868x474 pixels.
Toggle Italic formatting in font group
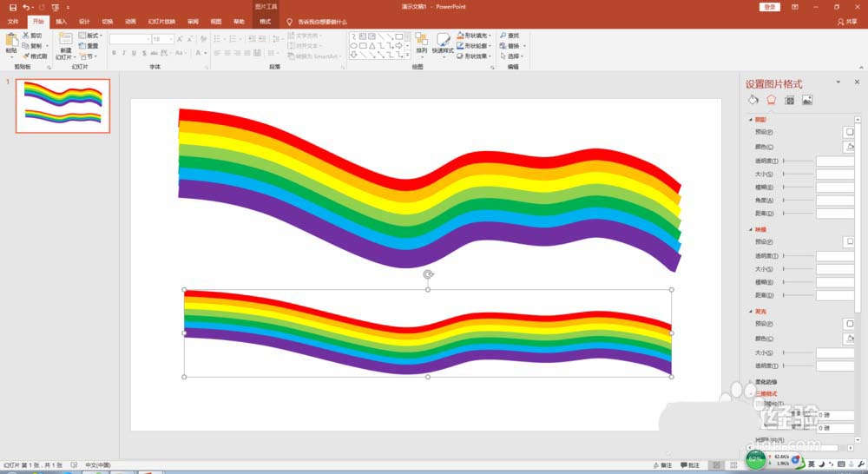point(124,53)
